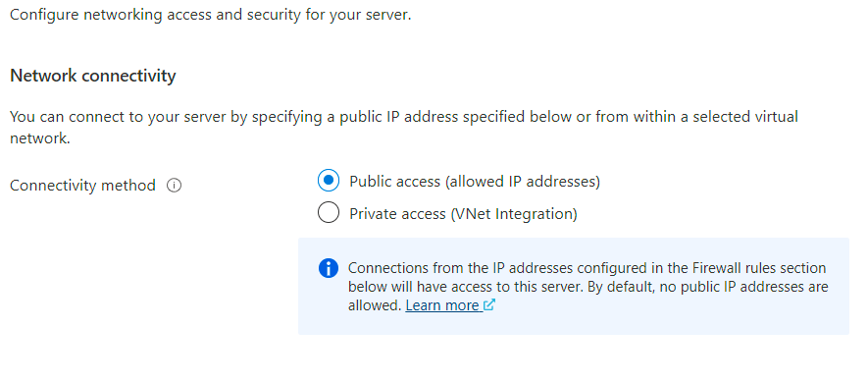This screenshot has height=383, width=868.
Task: Select the Public access radio button
Action: [329, 181]
